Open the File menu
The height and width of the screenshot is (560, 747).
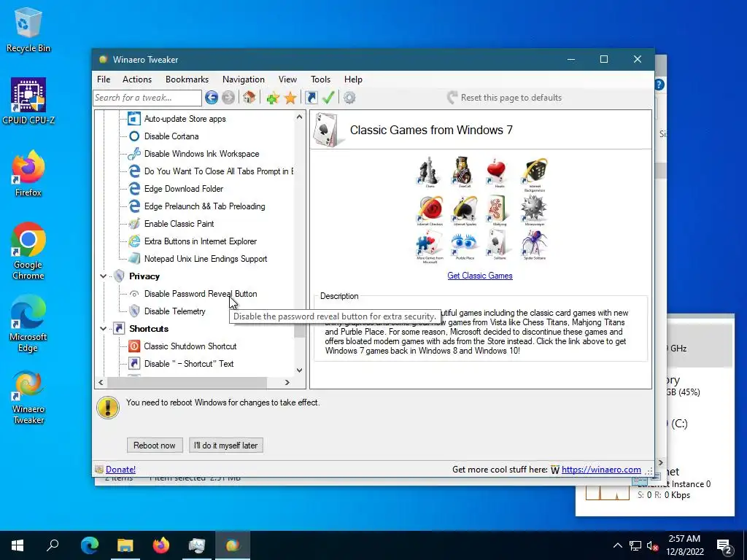(x=104, y=79)
